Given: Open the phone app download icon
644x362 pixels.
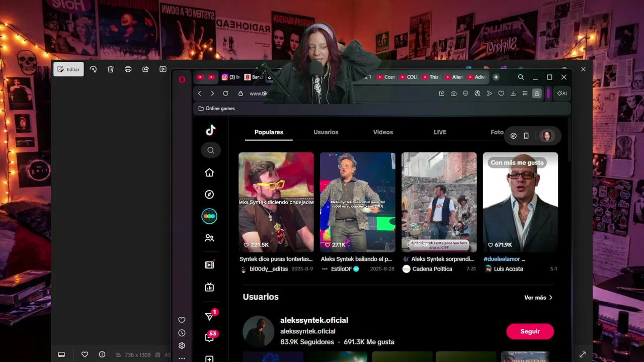Looking at the screenshot, I should 526,136.
